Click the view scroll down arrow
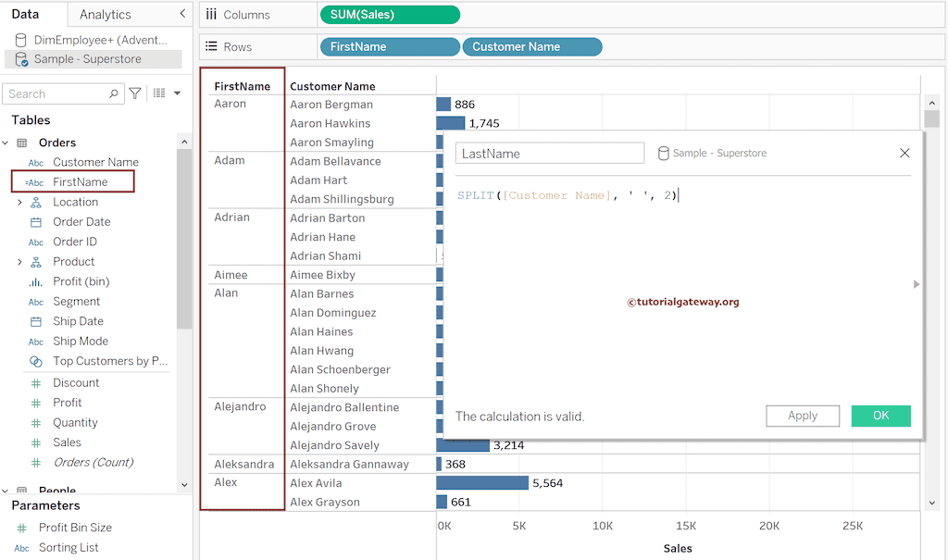 point(931,503)
